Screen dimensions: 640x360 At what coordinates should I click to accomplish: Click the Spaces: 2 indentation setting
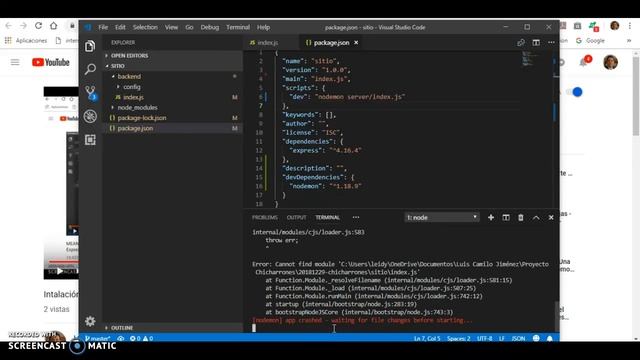(458, 338)
